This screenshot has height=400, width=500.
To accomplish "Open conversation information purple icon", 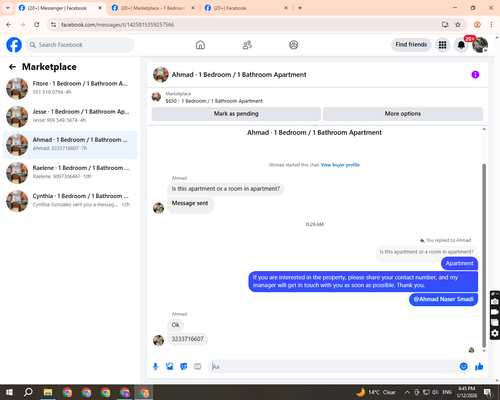I will [475, 75].
